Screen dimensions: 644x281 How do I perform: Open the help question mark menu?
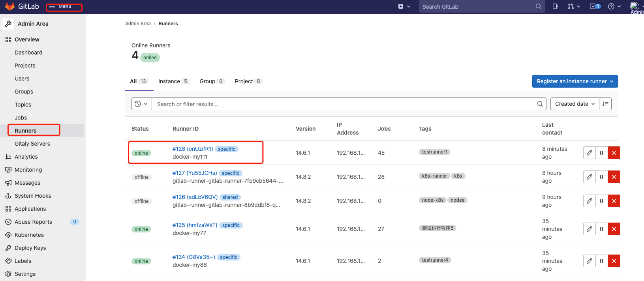pyautogui.click(x=614, y=6)
